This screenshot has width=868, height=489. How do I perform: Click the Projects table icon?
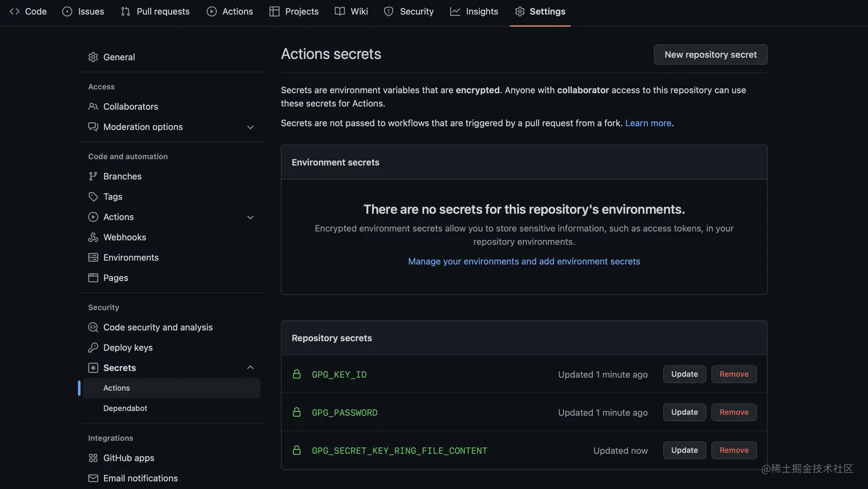click(274, 11)
